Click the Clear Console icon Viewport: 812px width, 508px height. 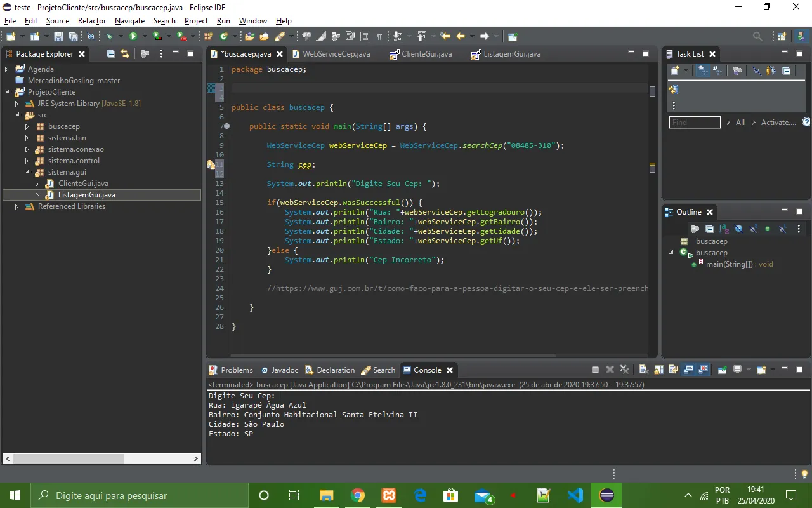pyautogui.click(x=643, y=370)
